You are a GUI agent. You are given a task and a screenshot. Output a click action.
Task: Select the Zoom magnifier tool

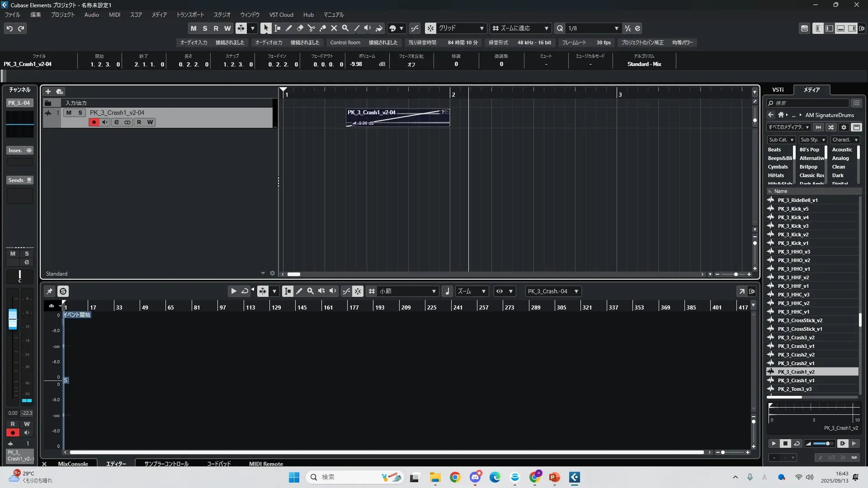345,28
